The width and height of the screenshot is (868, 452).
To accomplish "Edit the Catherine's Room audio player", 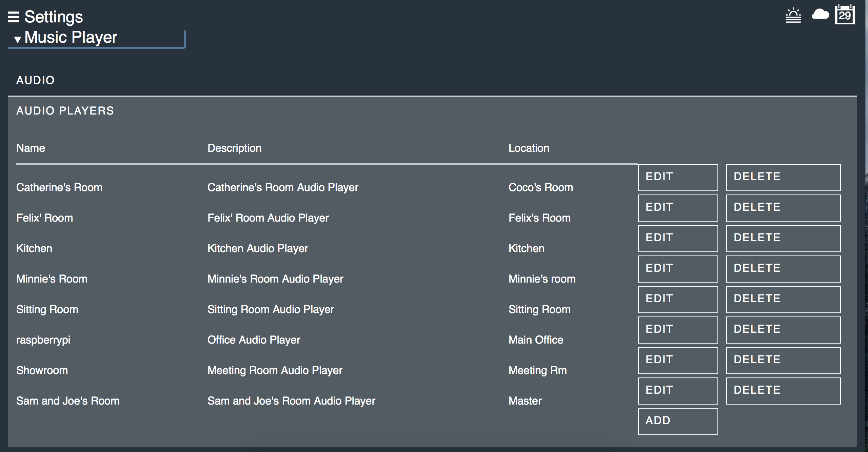I will (x=677, y=177).
